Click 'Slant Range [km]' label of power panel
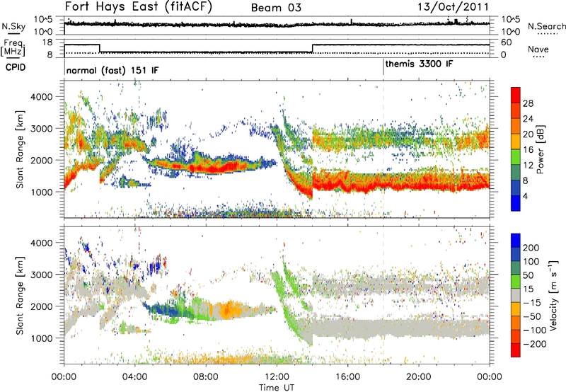Viewport: 566px width, 392px height. point(20,149)
